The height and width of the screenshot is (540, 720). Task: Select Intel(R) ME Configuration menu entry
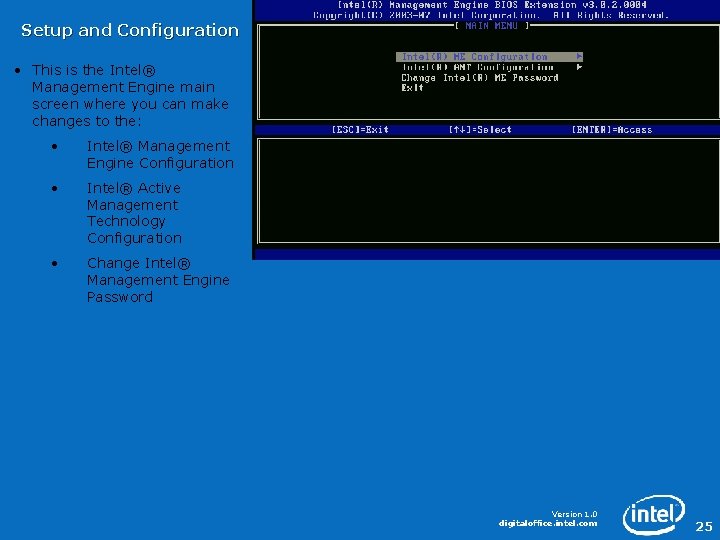pyautogui.click(x=489, y=57)
